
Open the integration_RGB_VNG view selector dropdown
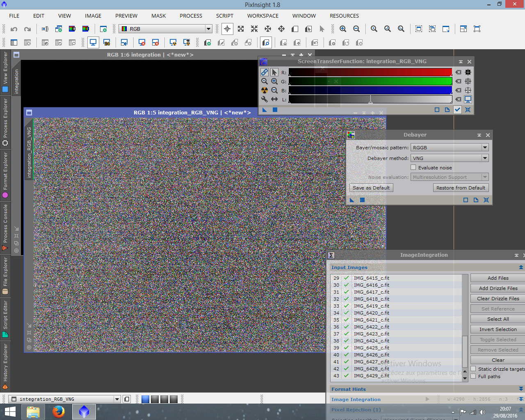65,399
